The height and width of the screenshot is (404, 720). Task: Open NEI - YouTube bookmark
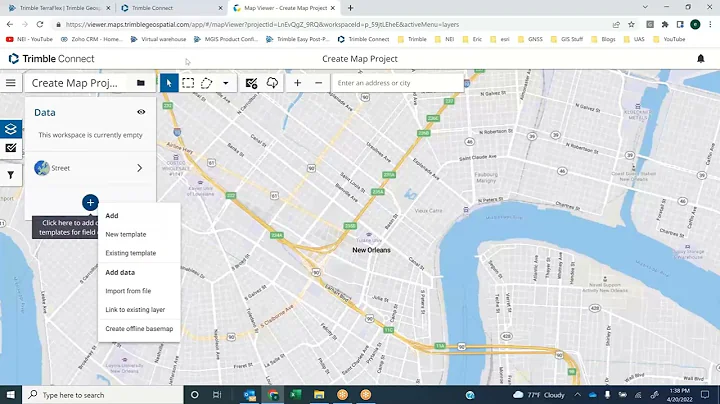tap(29, 39)
